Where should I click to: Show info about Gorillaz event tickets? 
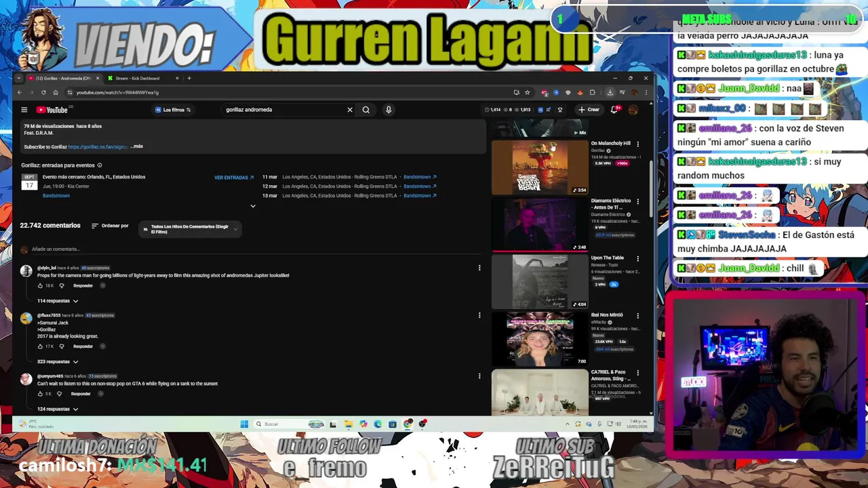(x=100, y=165)
